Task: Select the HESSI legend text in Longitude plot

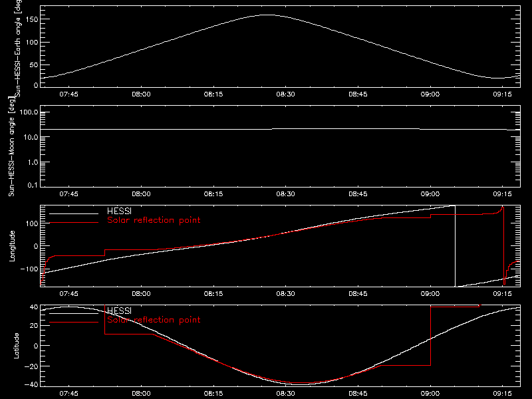Action: [119, 211]
